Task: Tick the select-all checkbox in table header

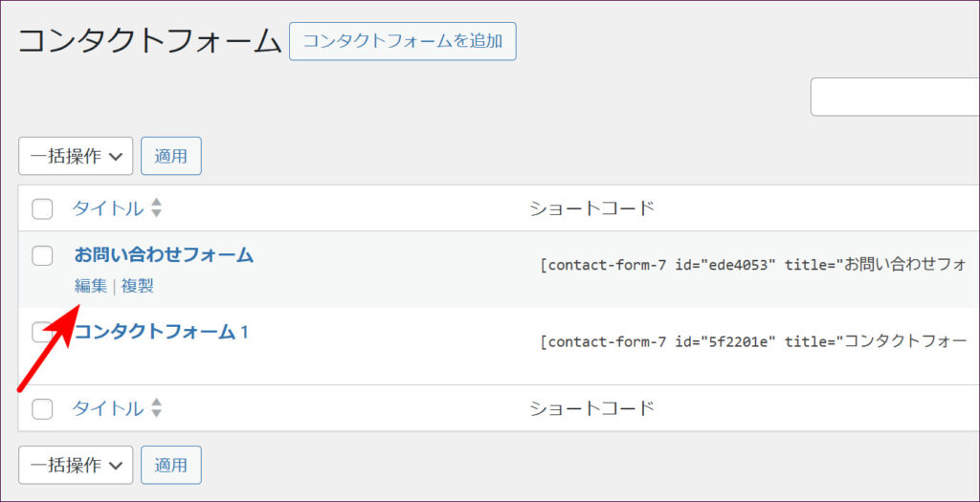Action: pyautogui.click(x=42, y=208)
